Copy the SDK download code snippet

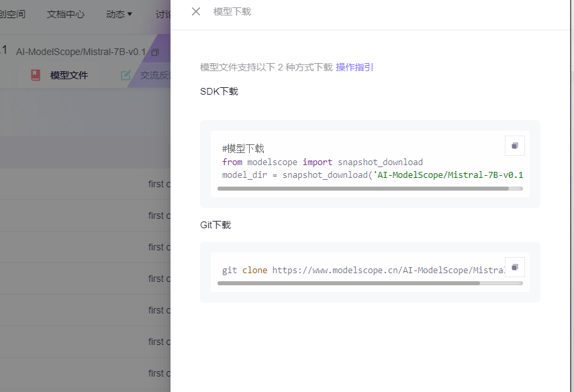(x=515, y=146)
